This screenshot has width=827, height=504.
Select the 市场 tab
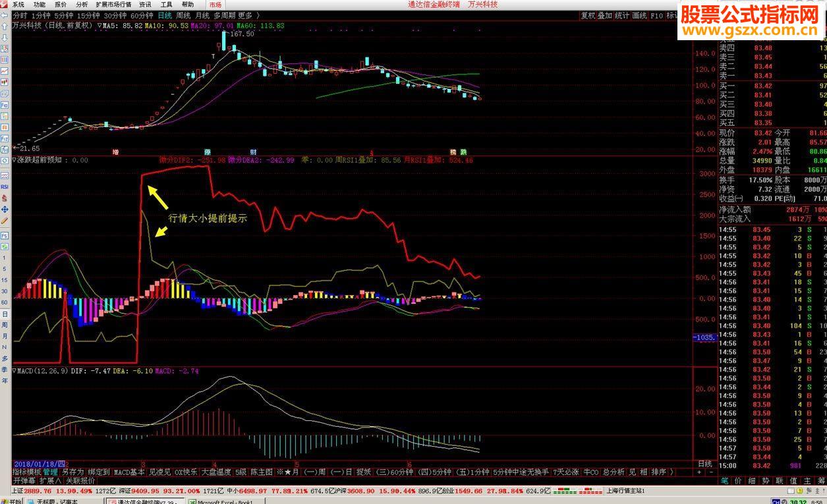pyautogui.click(x=215, y=5)
